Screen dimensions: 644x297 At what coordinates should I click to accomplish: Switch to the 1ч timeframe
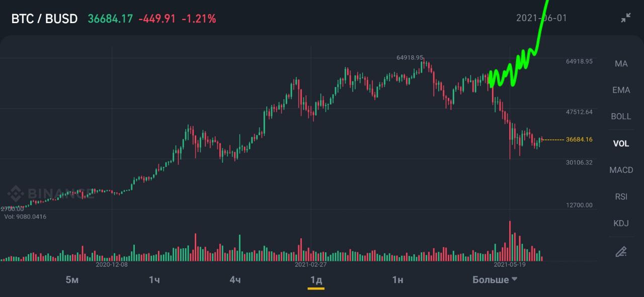click(x=154, y=280)
